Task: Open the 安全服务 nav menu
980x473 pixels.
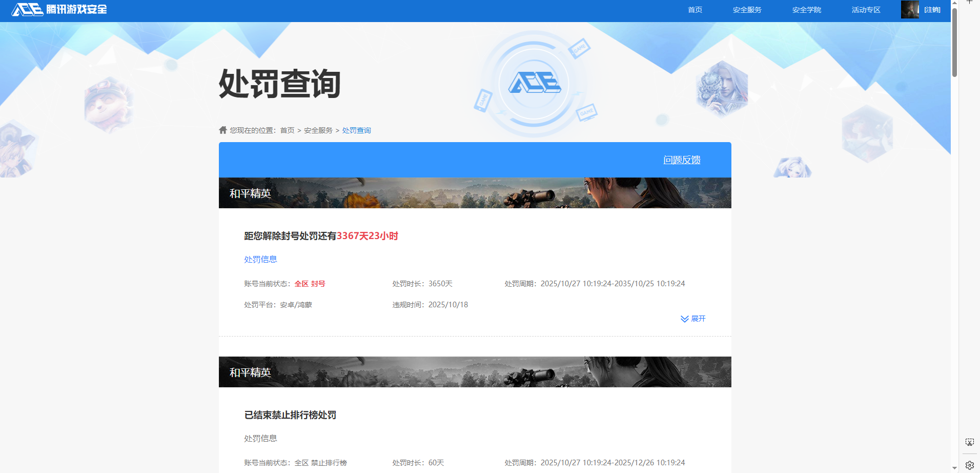Action: (x=747, y=10)
